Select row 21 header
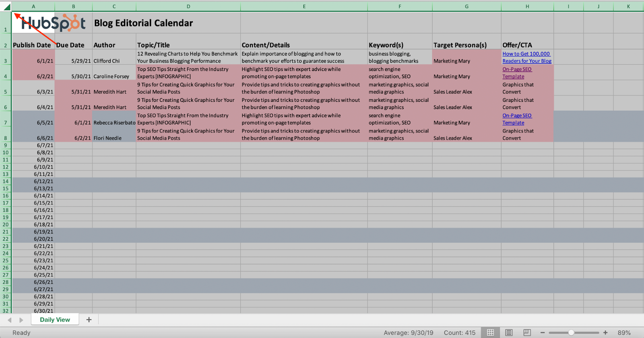Image resolution: width=644 pixels, height=338 pixels. pos(6,232)
